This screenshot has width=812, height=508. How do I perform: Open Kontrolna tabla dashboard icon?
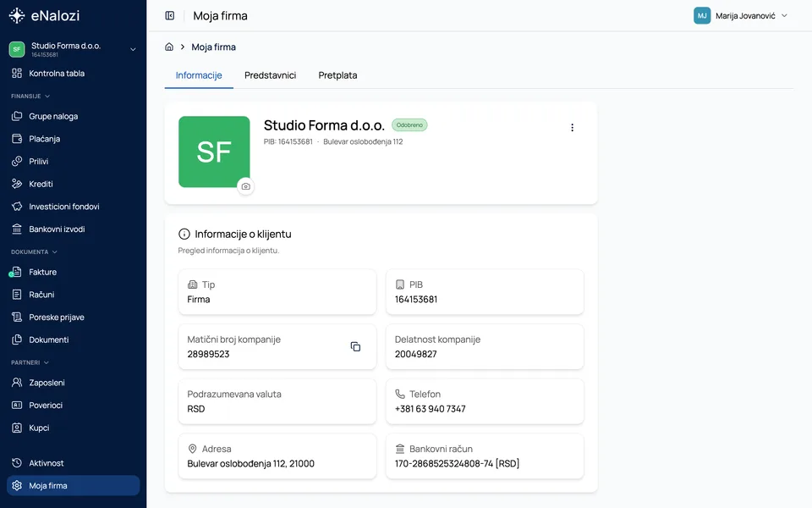point(17,73)
